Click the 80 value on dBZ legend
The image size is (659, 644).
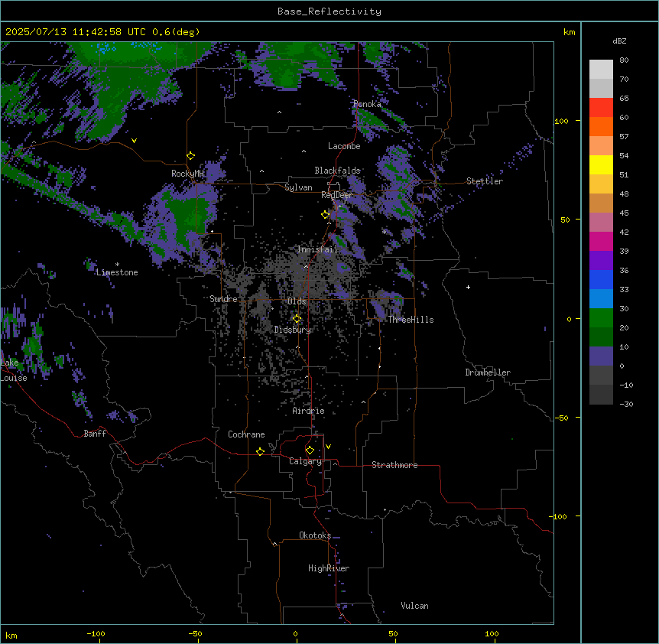point(624,60)
